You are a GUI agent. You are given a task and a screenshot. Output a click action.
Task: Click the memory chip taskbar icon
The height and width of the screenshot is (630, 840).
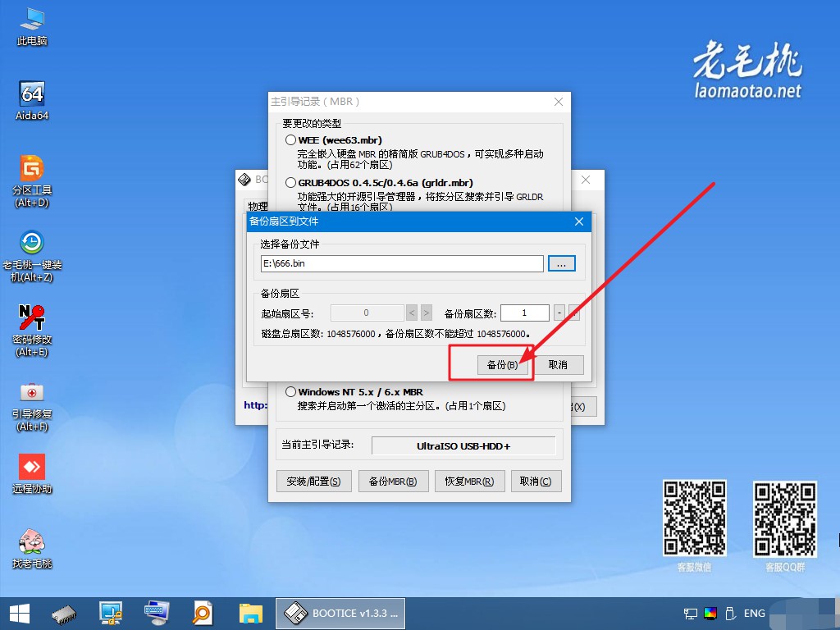click(x=64, y=614)
